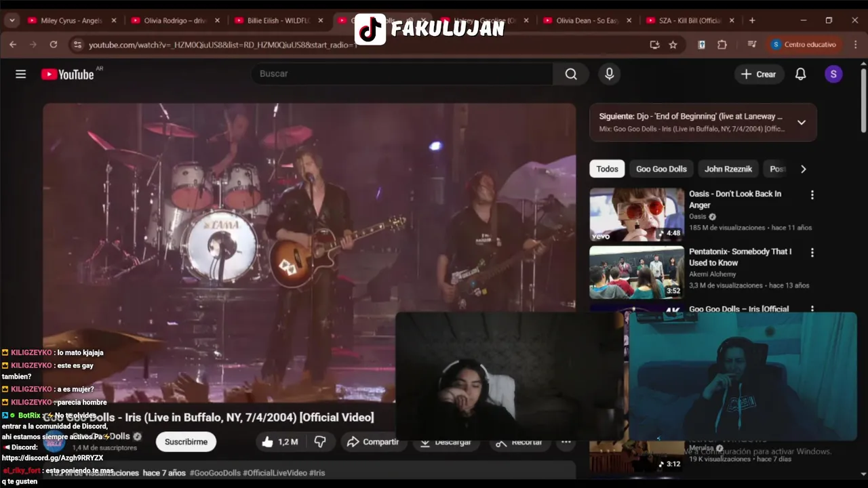
Task: Show more filter chips with the right arrow
Action: pyautogui.click(x=803, y=169)
